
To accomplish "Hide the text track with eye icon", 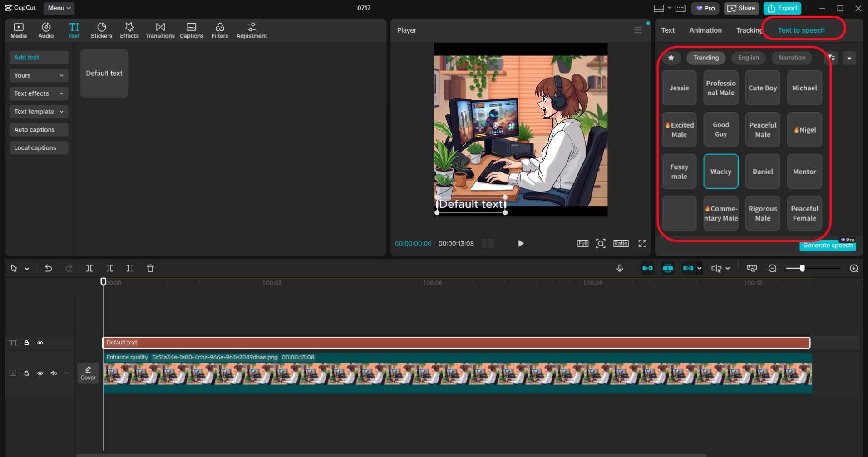I will (x=40, y=343).
